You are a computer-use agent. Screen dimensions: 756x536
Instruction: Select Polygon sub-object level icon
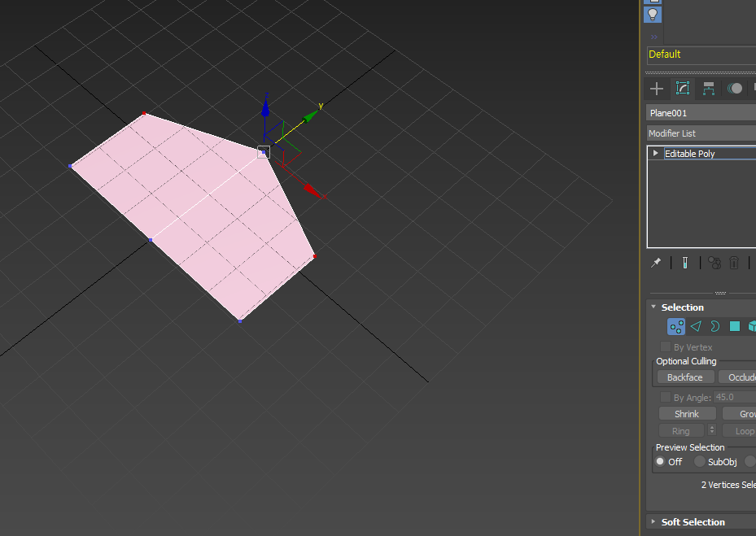pyautogui.click(x=735, y=326)
